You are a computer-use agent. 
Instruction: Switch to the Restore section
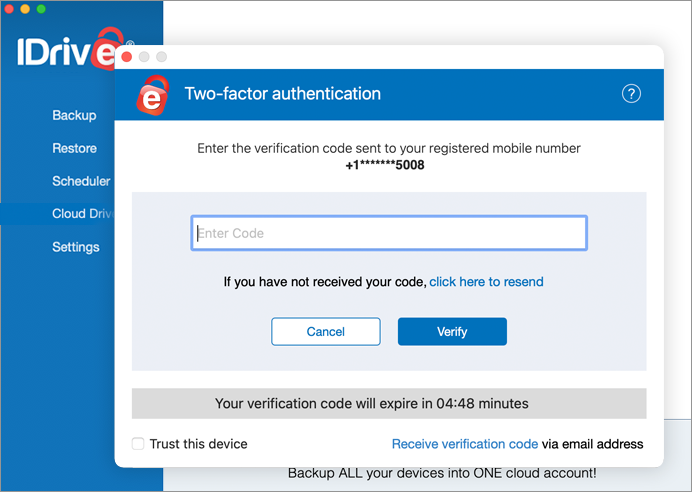[x=74, y=148]
